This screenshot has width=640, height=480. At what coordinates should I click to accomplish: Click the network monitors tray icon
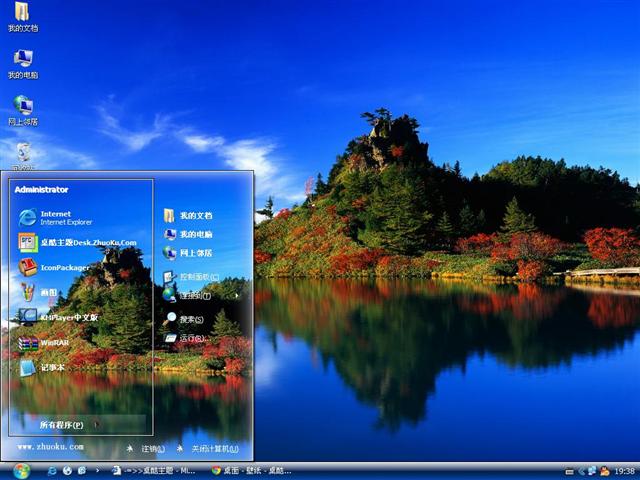pos(592,471)
